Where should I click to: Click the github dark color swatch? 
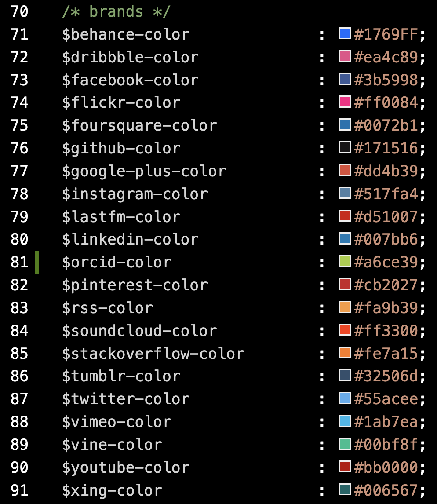(345, 147)
